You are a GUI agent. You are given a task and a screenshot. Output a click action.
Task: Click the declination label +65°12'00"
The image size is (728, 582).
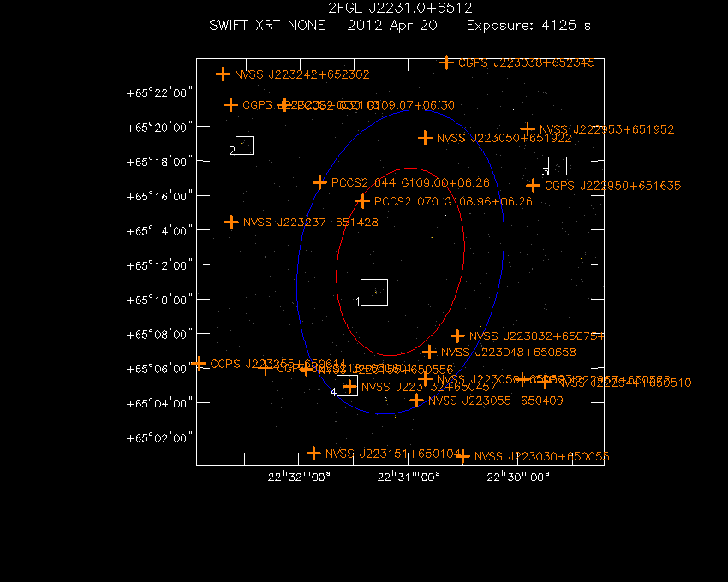point(159,265)
